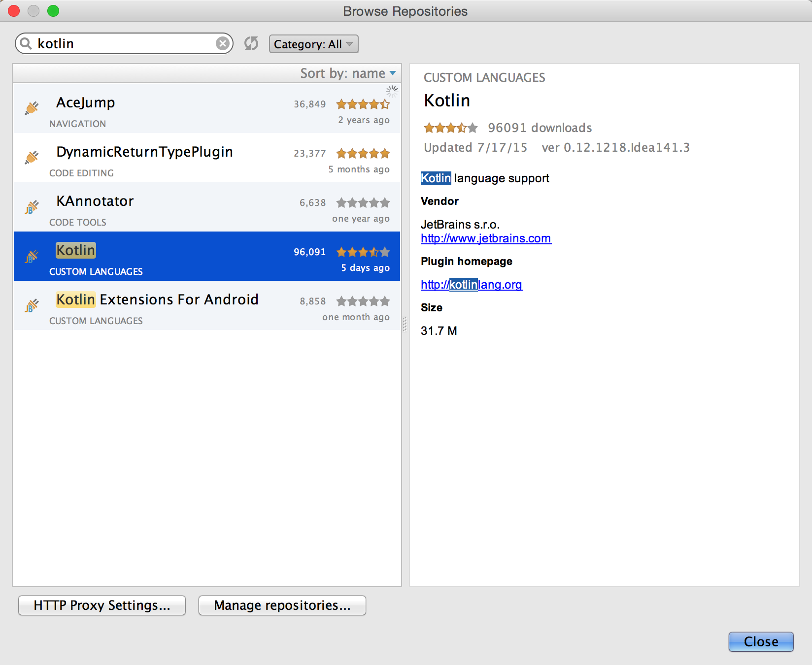
Task: Click the 'Updated 7/17/15' text
Action: (x=475, y=147)
